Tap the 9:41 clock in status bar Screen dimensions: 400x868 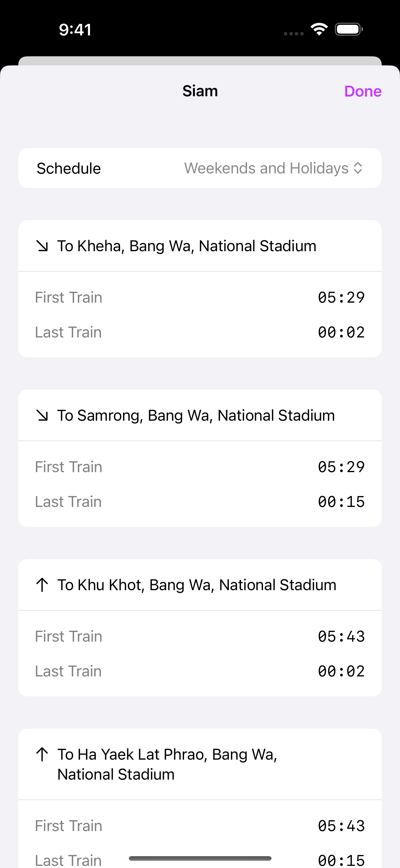click(x=75, y=30)
